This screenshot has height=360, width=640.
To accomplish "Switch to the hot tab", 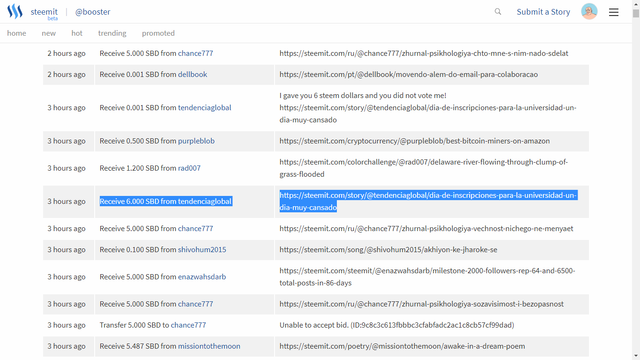I will click(77, 33).
